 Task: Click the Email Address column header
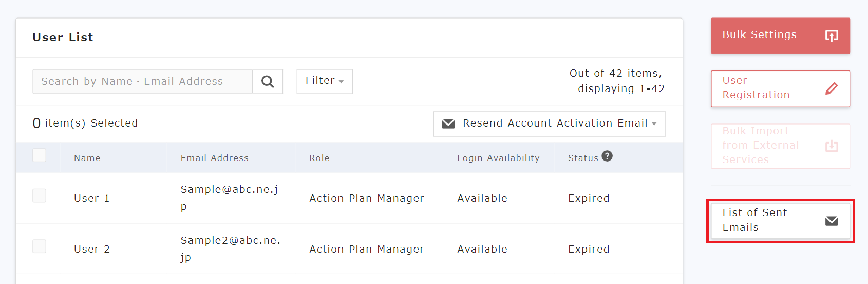(x=215, y=158)
